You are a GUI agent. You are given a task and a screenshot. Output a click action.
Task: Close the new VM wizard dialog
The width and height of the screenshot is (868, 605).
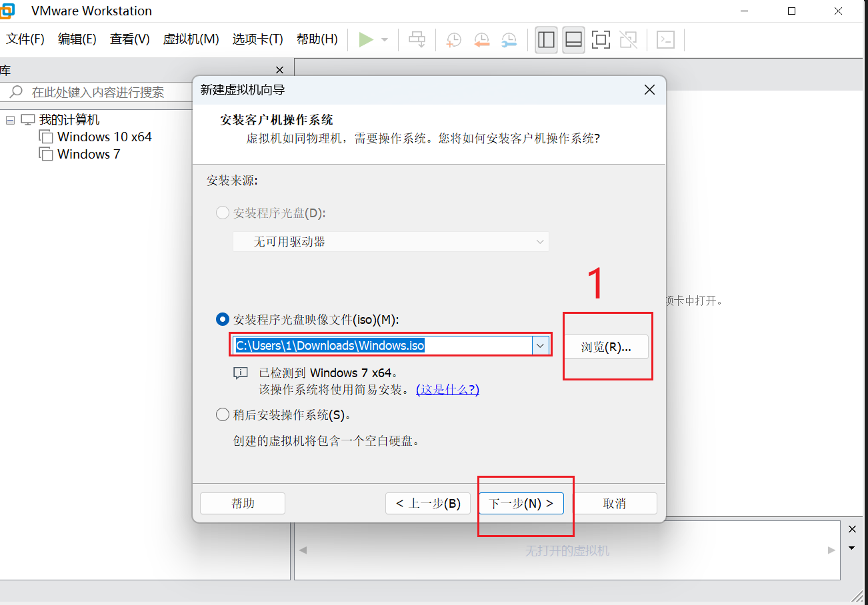tap(649, 90)
